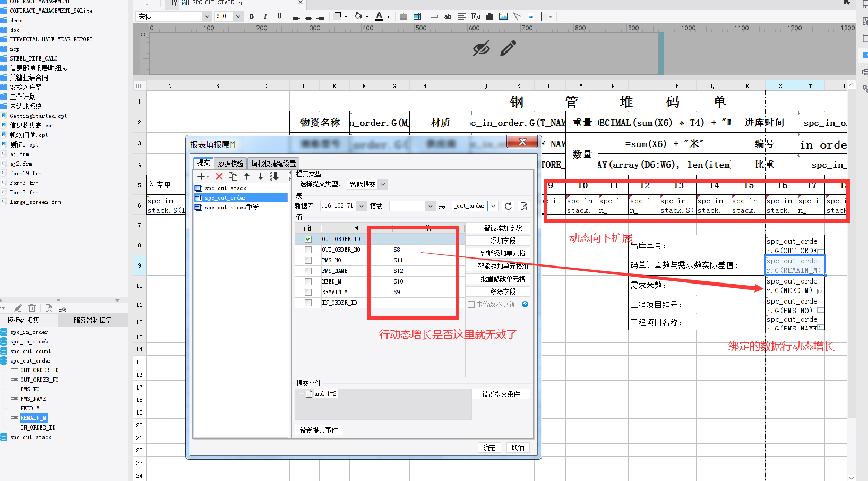Switch to 服务器数据集 tab

(92, 320)
